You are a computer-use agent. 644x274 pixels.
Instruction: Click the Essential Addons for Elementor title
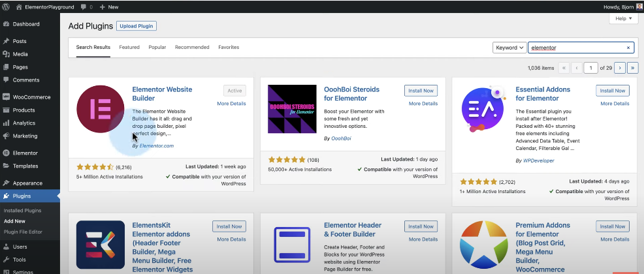click(543, 94)
